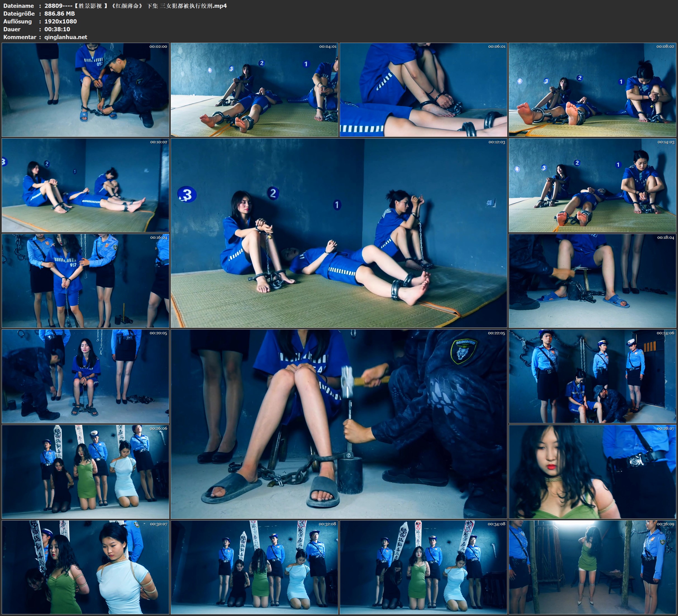Click the thumbnail marked 00:26:06
The height and width of the screenshot is (616, 678).
85,472
